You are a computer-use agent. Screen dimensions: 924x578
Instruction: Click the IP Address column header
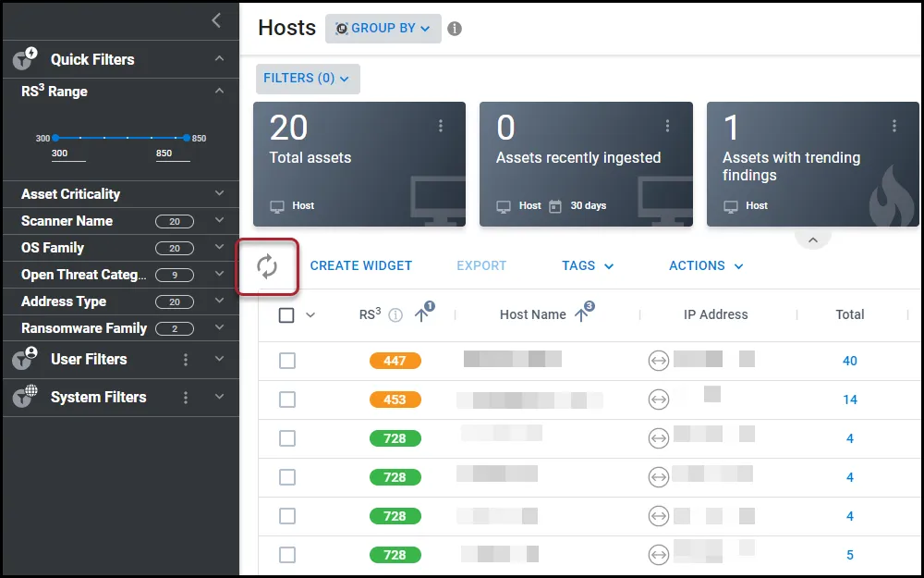715,315
